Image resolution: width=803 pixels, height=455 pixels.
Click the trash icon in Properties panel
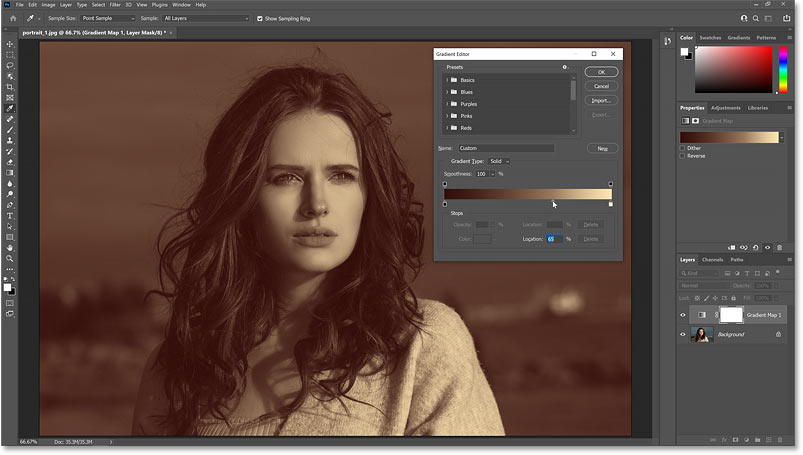coord(779,247)
